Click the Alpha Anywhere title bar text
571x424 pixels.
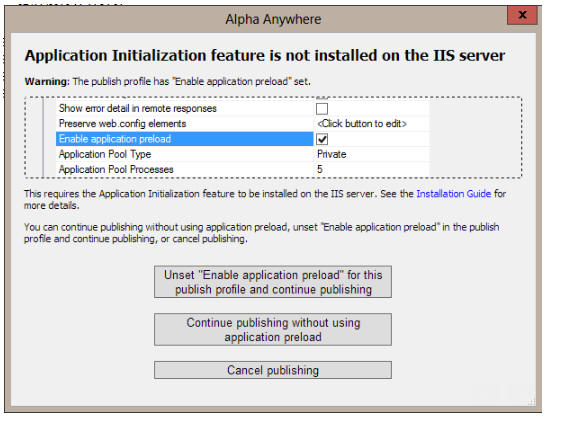point(273,19)
